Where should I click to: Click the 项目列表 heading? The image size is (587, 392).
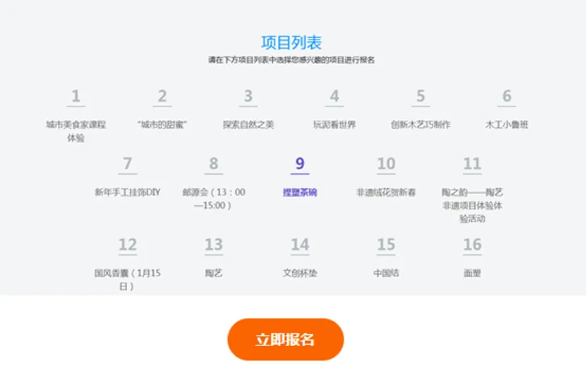click(x=291, y=42)
